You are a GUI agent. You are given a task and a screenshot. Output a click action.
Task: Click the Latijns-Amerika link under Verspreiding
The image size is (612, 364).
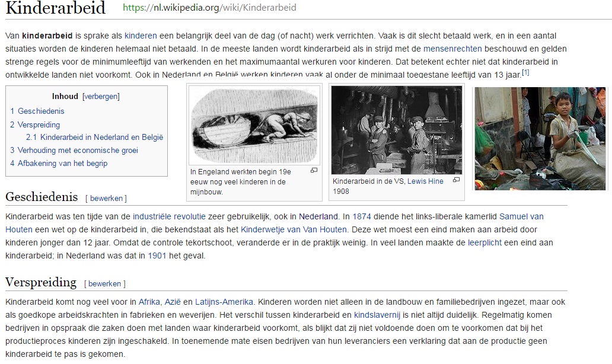pyautogui.click(x=225, y=301)
